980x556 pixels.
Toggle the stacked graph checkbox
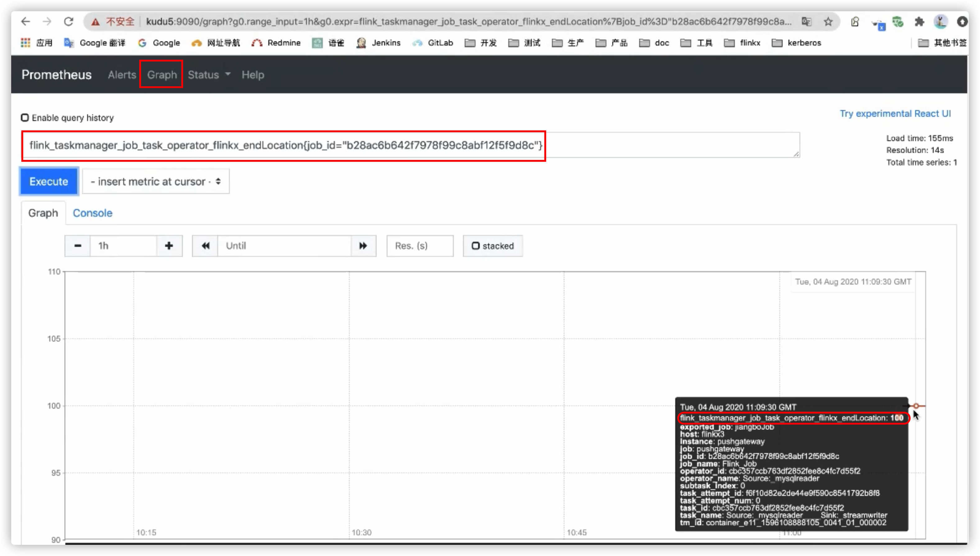(475, 246)
